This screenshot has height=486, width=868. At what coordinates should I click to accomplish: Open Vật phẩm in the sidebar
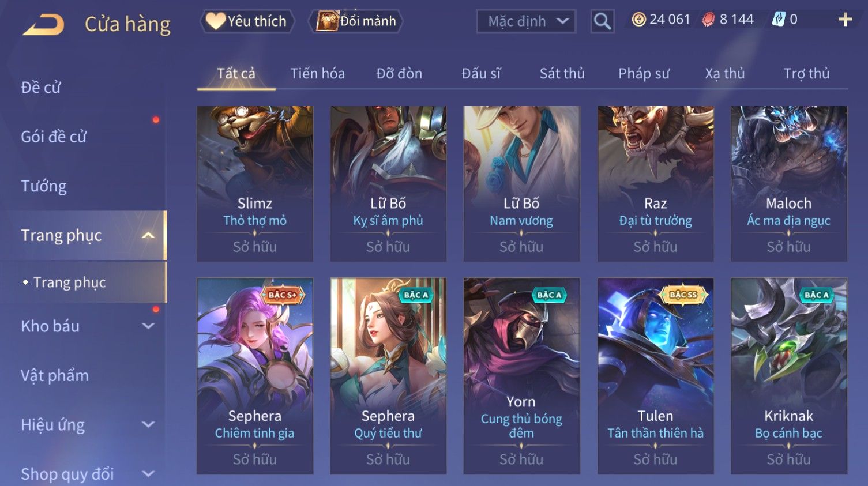pos(55,375)
